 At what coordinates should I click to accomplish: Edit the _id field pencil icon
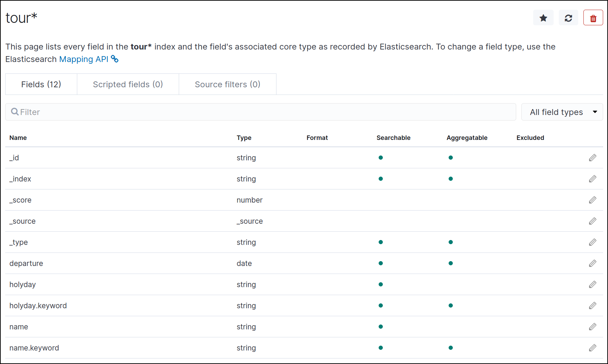(592, 158)
